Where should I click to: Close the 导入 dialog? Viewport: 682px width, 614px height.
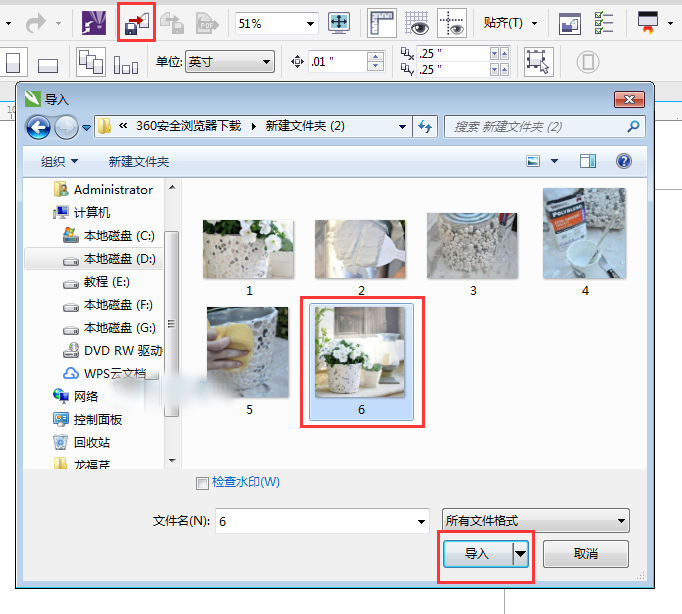coord(629,100)
